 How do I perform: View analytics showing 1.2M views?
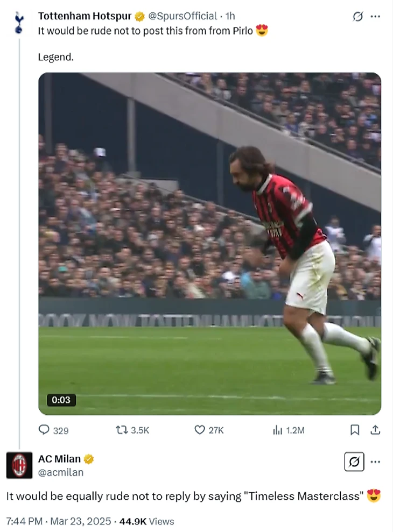tap(278, 430)
